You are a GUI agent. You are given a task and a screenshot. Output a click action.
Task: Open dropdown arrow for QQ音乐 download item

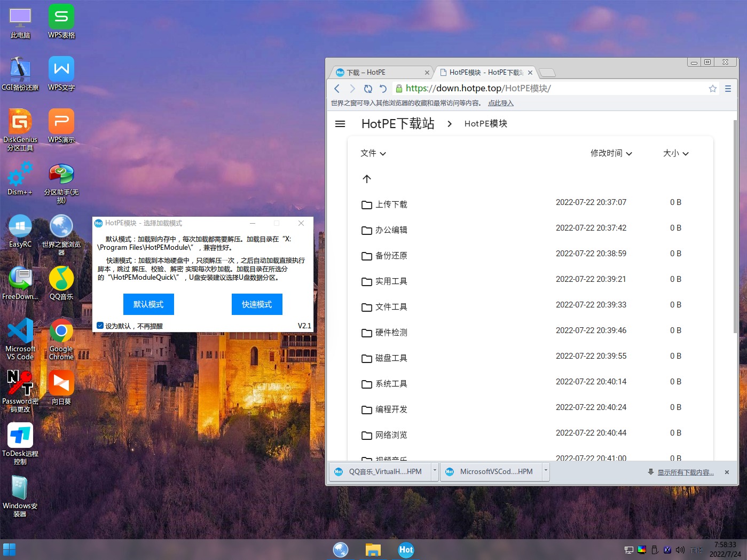pos(435,471)
